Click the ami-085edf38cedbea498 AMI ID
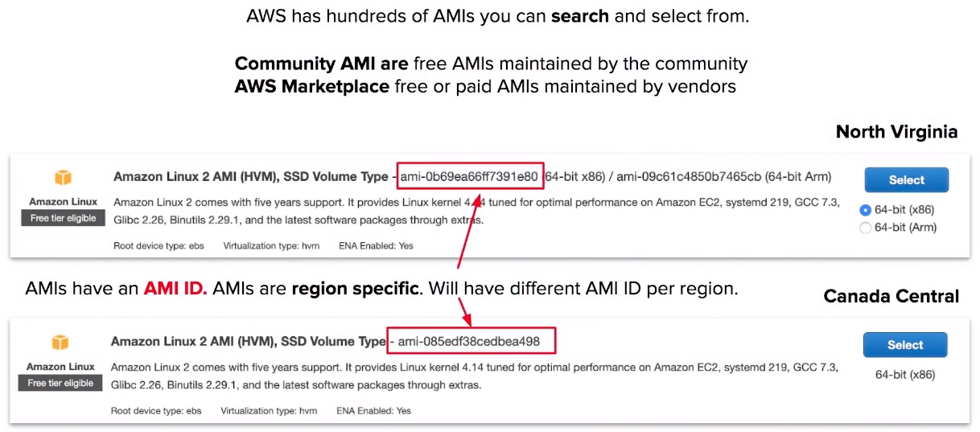 [x=469, y=342]
